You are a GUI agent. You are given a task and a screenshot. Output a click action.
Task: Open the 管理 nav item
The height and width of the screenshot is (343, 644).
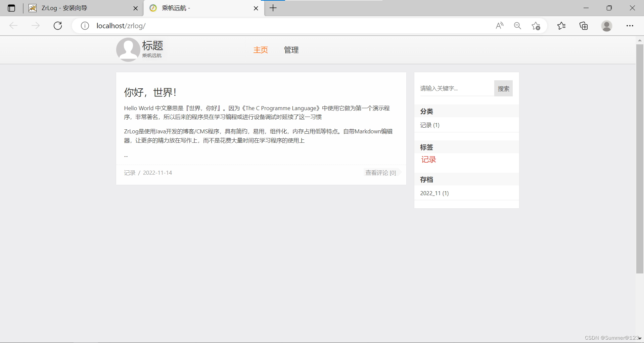click(291, 50)
